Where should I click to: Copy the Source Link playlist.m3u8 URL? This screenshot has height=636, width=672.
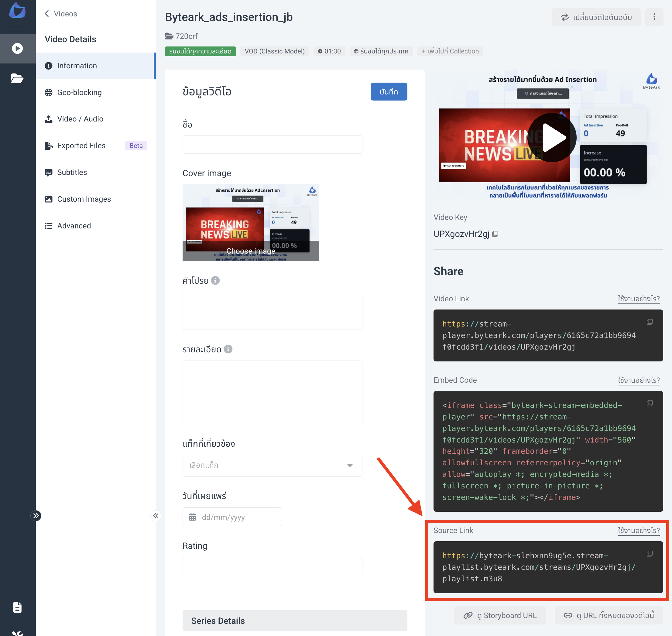click(650, 554)
